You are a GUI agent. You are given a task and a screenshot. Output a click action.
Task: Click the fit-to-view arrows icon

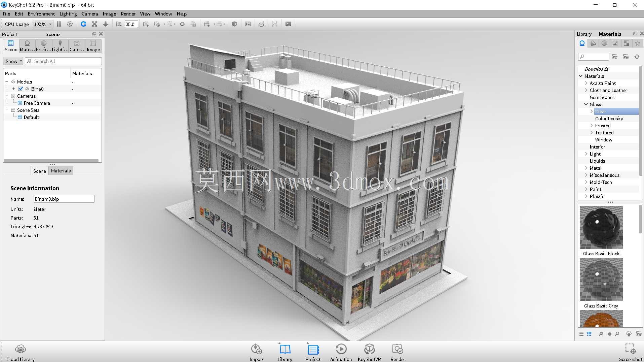coord(94,24)
